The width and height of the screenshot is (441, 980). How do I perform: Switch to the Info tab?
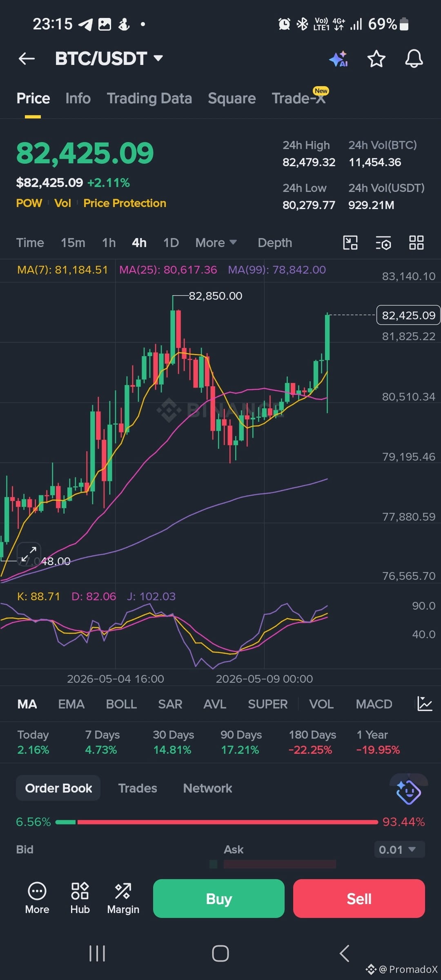point(78,98)
